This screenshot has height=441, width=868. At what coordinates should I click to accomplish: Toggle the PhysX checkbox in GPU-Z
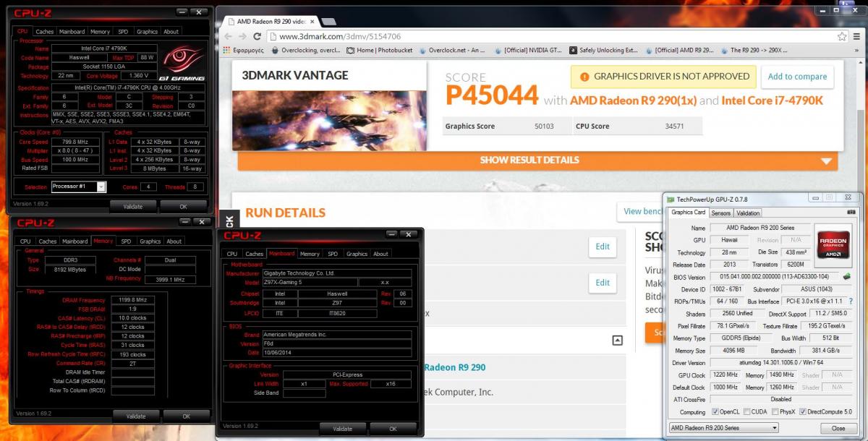(x=775, y=411)
